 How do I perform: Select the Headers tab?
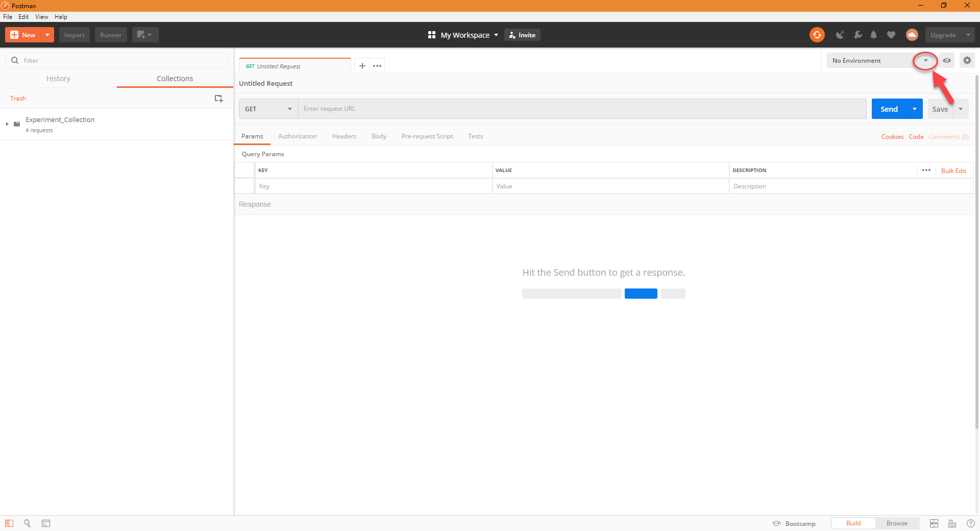pos(344,136)
